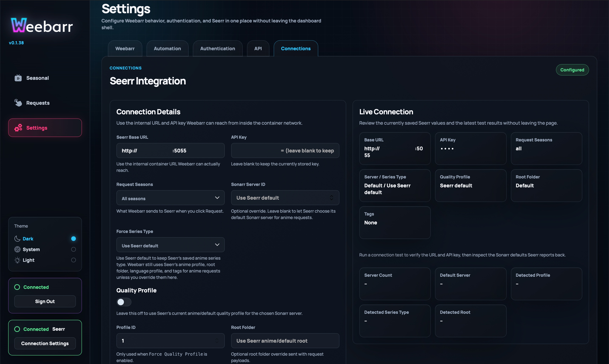Click the Seasonal TV icon
The height and width of the screenshot is (364, 609).
18,78
